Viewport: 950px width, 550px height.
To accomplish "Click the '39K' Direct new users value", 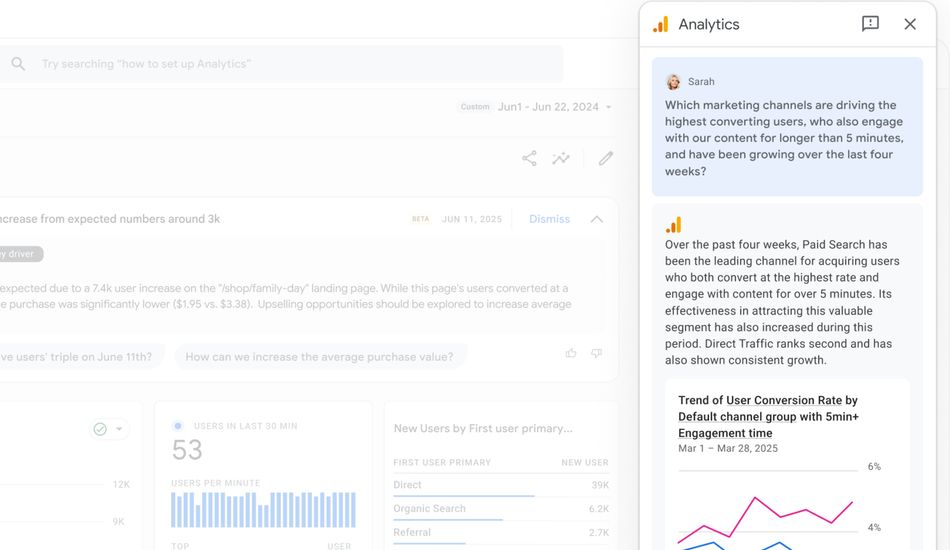I will click(600, 485).
